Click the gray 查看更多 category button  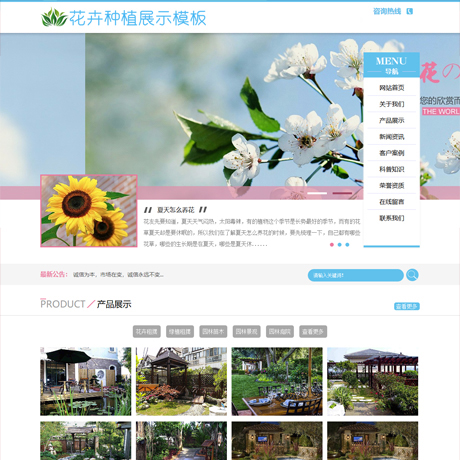coord(313,332)
